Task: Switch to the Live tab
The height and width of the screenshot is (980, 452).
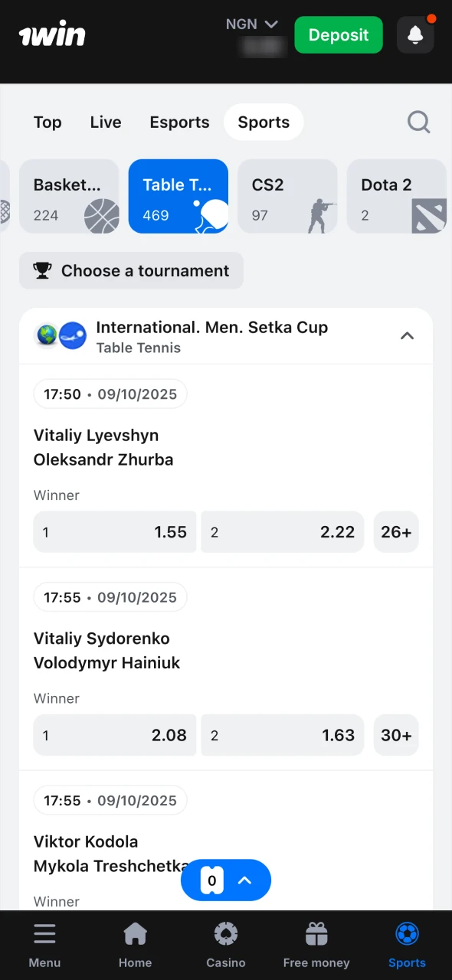Action: (x=105, y=122)
